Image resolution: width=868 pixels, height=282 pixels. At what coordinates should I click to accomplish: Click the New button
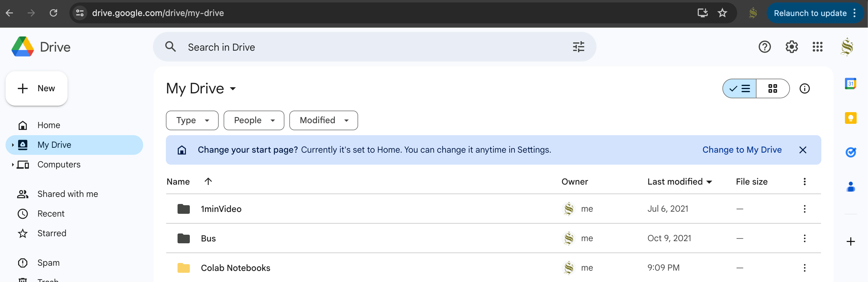click(x=36, y=88)
